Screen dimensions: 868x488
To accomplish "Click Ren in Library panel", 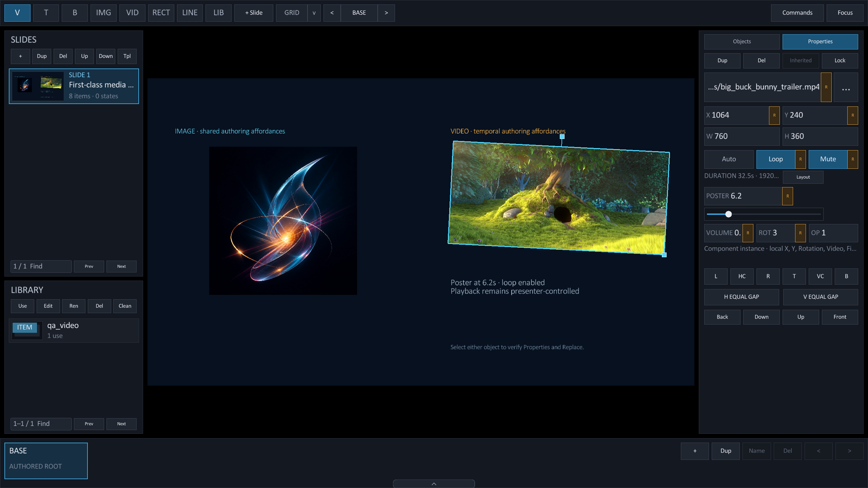I will (74, 306).
